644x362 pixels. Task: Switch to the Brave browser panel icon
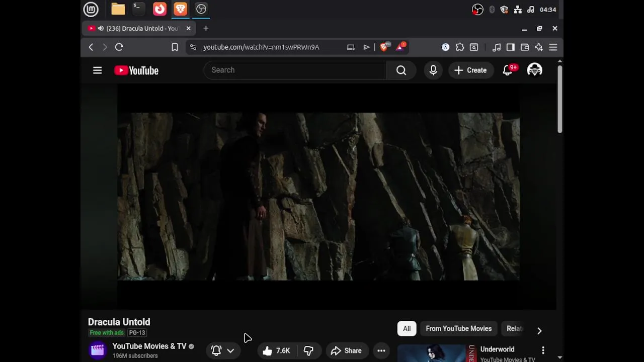(x=180, y=9)
